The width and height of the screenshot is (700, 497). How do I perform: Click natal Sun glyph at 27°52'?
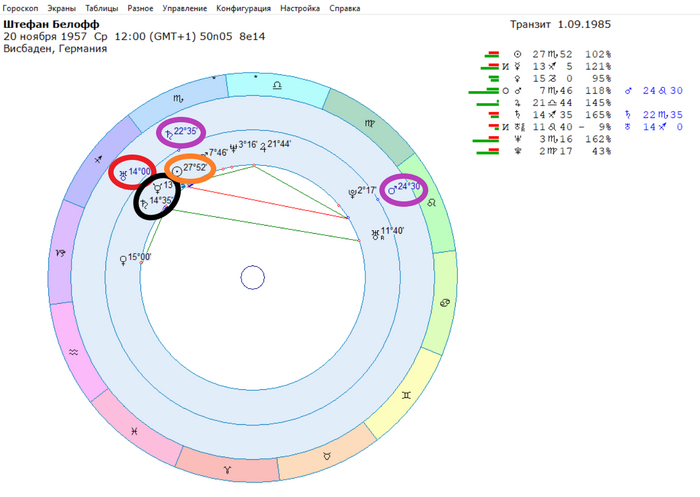177,171
